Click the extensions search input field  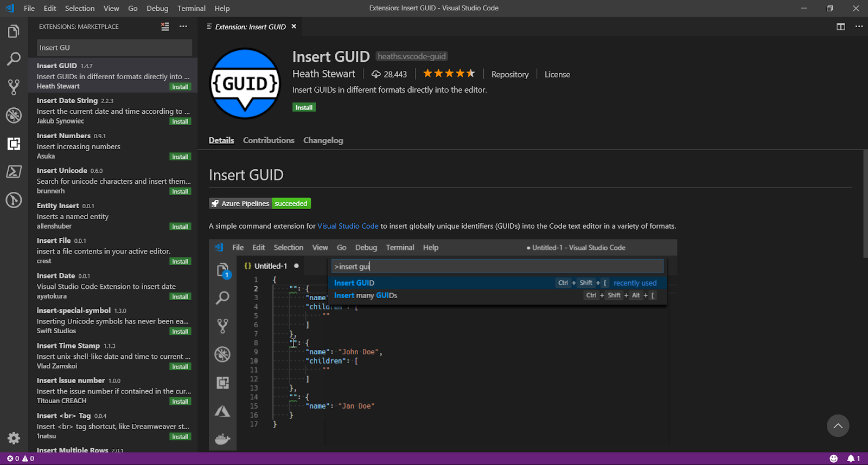[x=114, y=48]
